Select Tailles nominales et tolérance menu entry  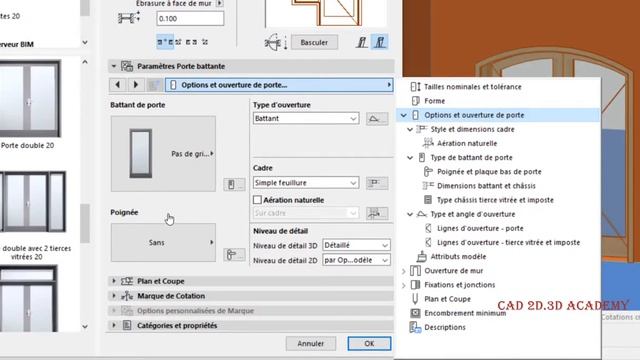tap(473, 87)
